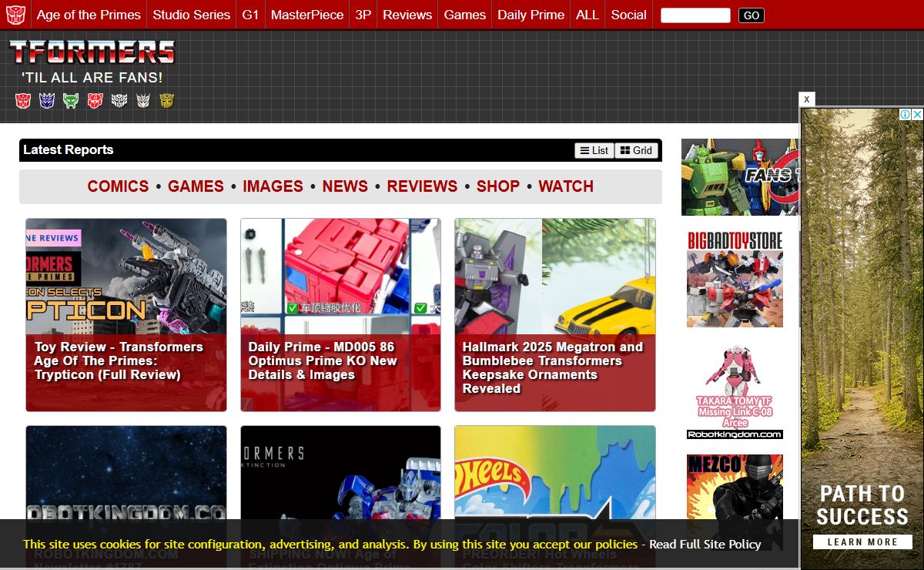Open Read Full Site Policy link
This screenshot has height=570, width=924.
(705, 544)
